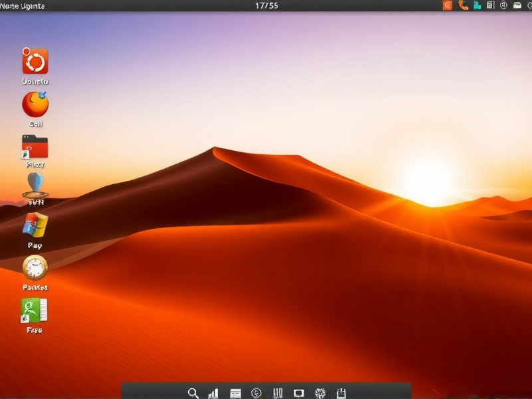Open the green notebook desktop icon

pos(35,311)
